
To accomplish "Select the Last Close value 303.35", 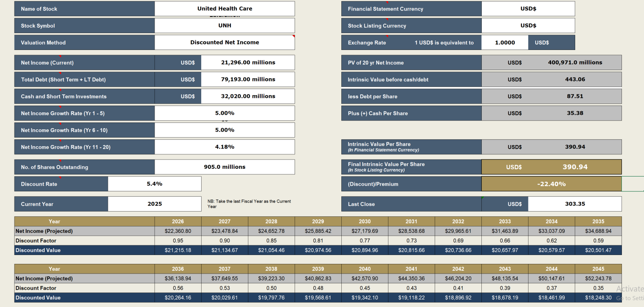I will (x=575, y=204).
